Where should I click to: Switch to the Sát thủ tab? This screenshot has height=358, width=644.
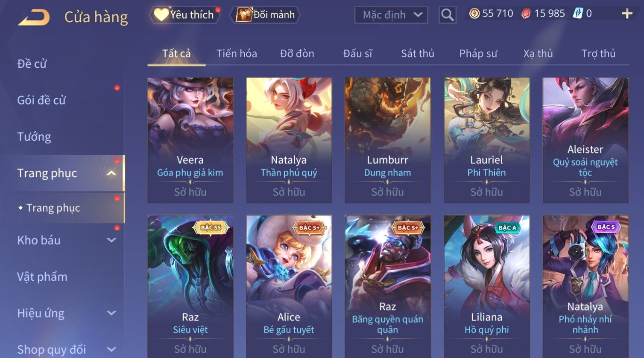[417, 53]
